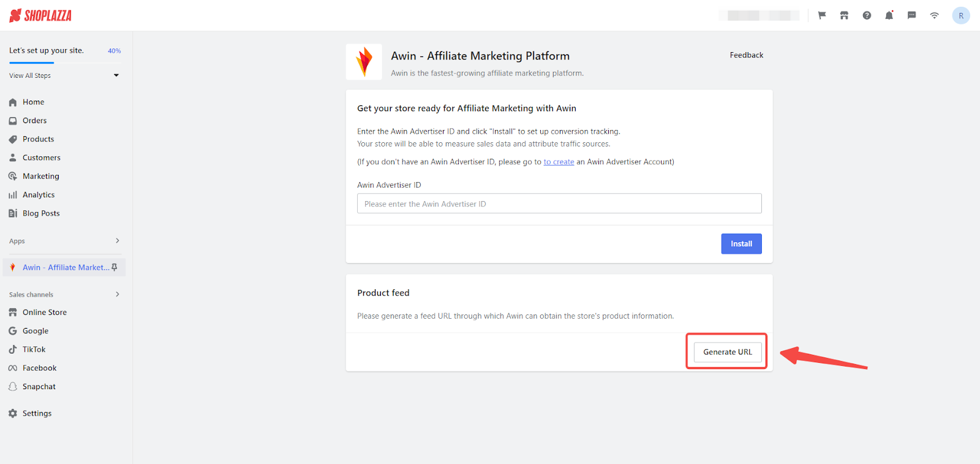980x464 pixels.
Task: Expand the View All Steps dropdown
Action: pyautogui.click(x=116, y=75)
